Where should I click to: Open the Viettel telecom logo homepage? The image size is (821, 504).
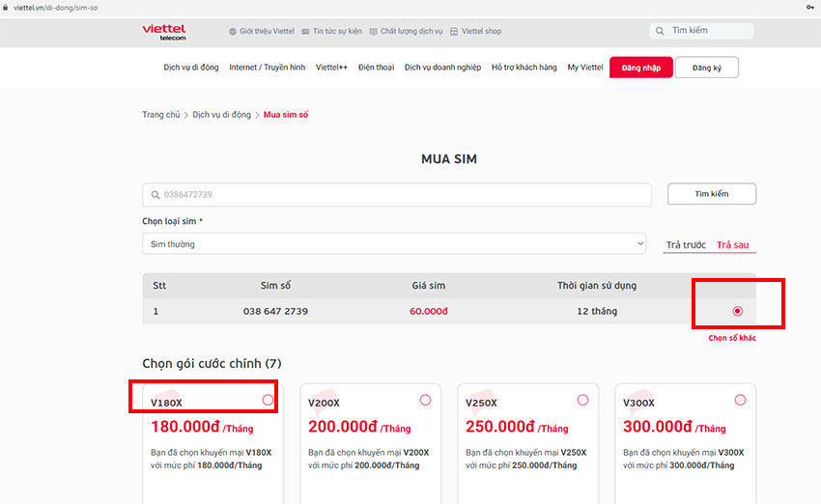[x=164, y=32]
